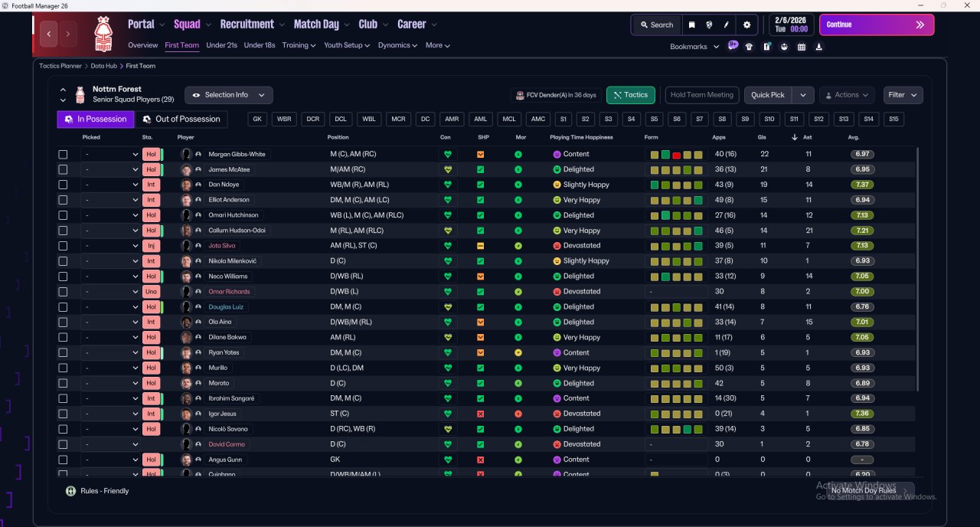Check the box for Igor Jesus
The height and width of the screenshot is (527, 980).
[x=63, y=414]
